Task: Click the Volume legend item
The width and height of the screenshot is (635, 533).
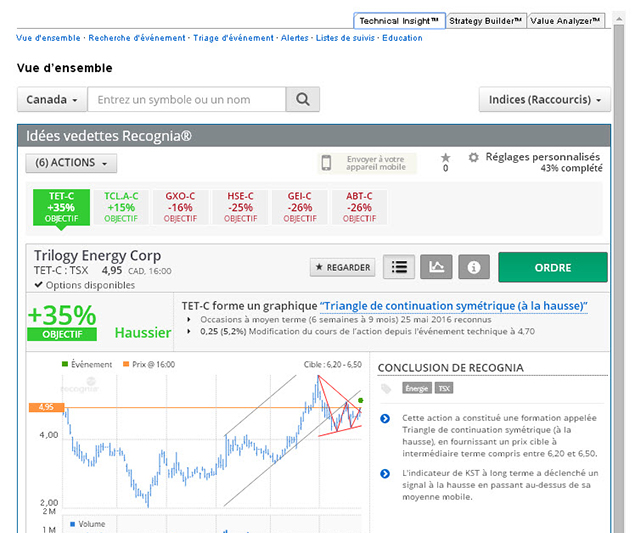Action: [87, 524]
